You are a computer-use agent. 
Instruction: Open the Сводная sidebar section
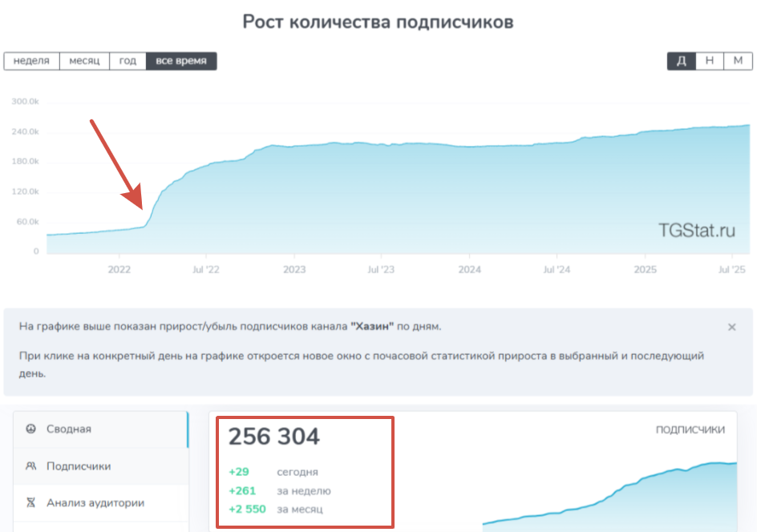[100, 429]
